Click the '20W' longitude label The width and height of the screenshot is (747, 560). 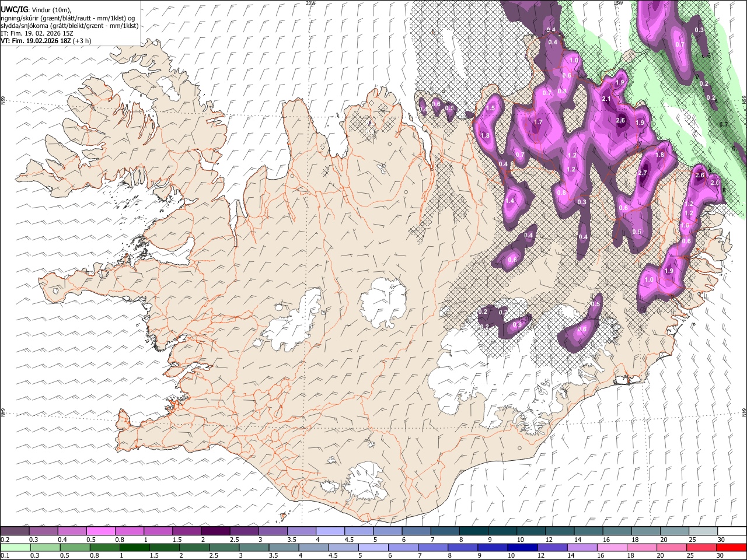[x=310, y=3]
